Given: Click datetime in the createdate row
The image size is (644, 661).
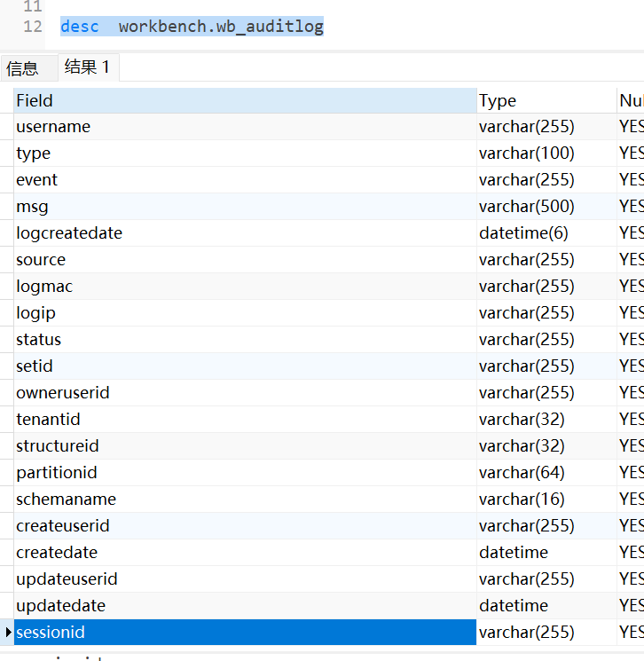Looking at the screenshot, I should click(x=514, y=552).
